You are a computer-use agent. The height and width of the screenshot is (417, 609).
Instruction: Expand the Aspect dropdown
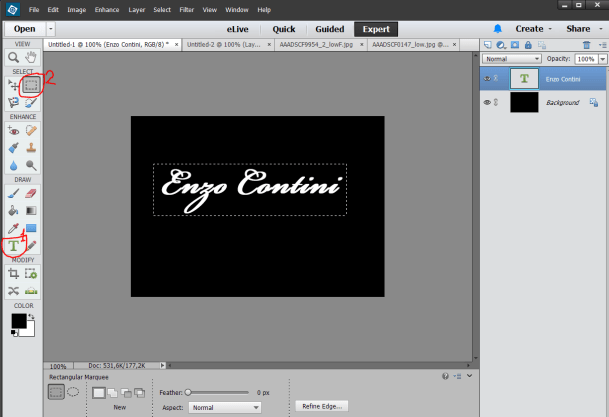tap(225, 408)
